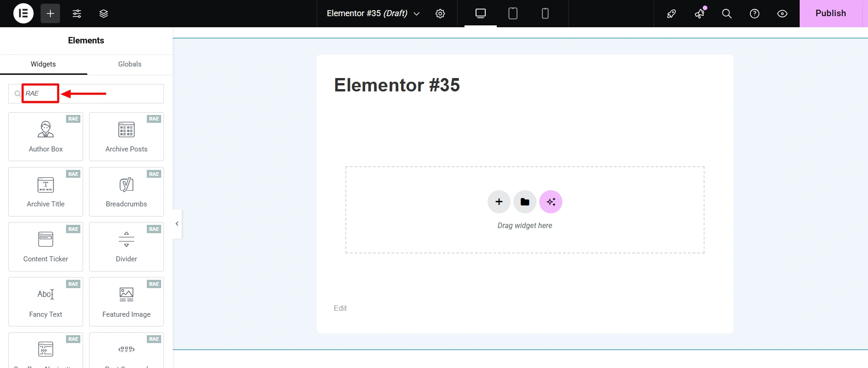The image size is (868, 368).
Task: Open Site Settings sliders icon
Action: [77, 13]
